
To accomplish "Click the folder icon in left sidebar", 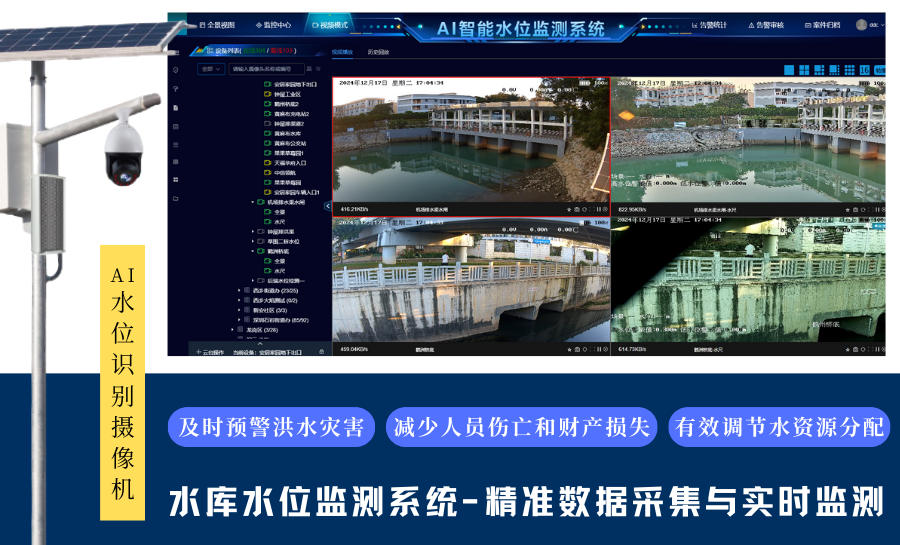I will point(176,198).
